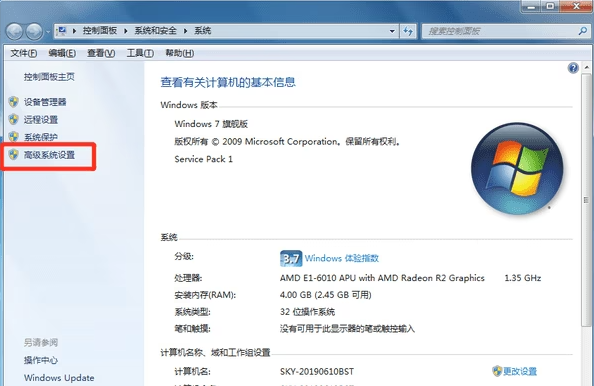Go to 控制面板主页 link

tap(49, 77)
